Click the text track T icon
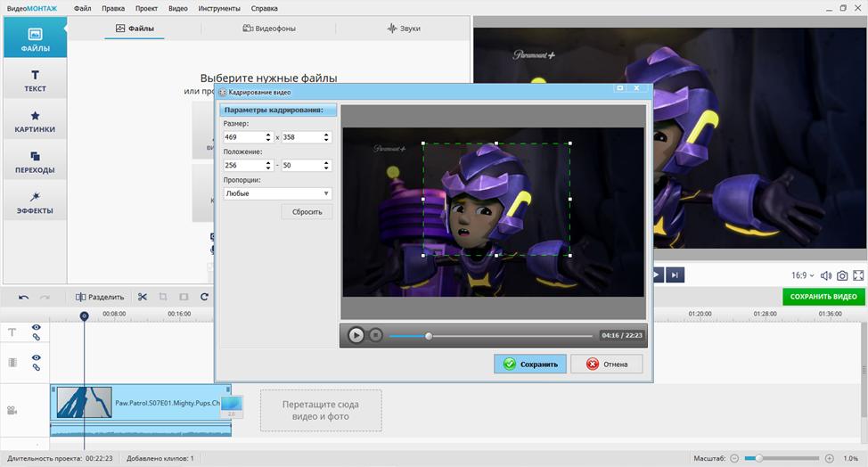Viewport: 868px width, 467px height. tap(12, 332)
